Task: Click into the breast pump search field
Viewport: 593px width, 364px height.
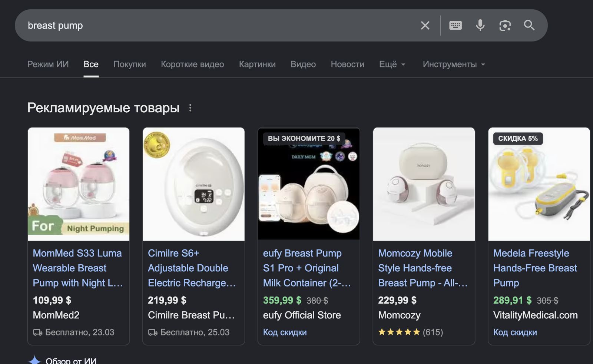Action: 219,25
